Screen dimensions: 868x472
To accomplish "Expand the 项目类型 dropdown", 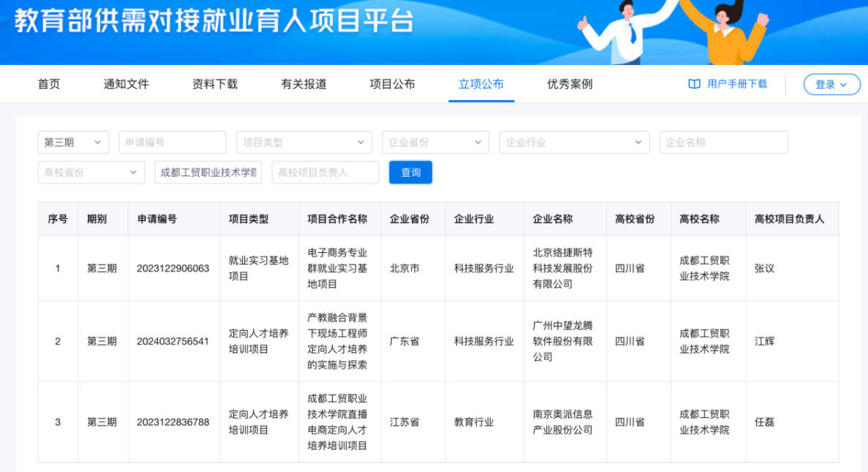I will (303, 142).
